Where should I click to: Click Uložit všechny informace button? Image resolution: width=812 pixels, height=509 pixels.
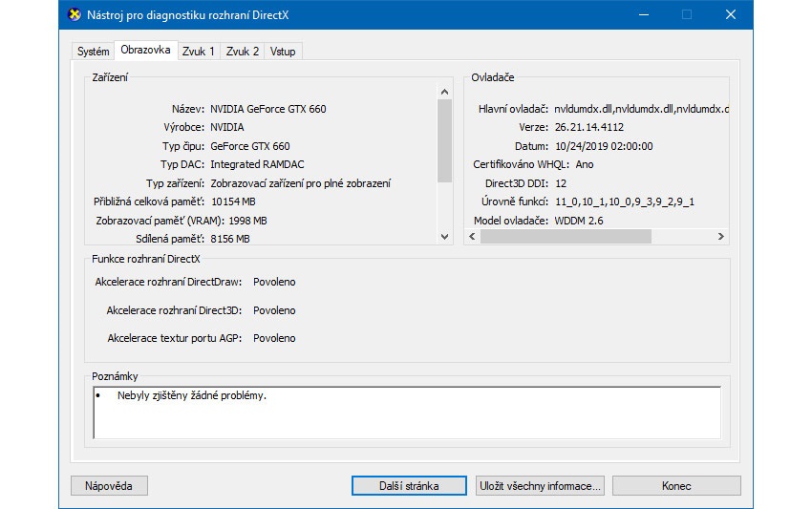pos(540,486)
